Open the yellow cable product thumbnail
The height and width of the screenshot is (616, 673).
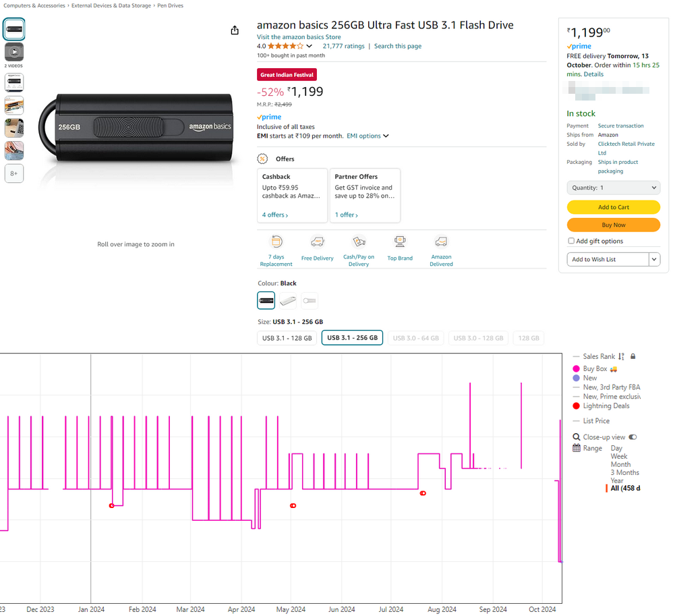tap(14, 105)
